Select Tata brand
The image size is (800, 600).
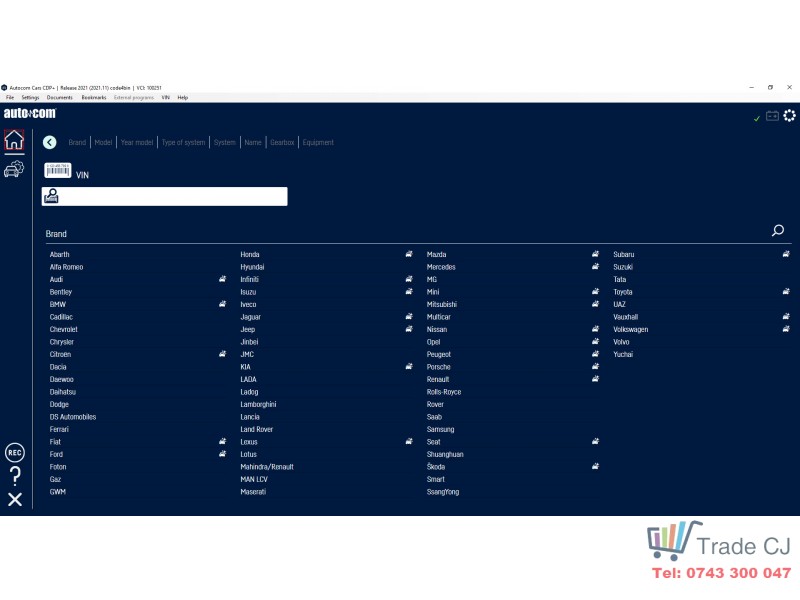619,279
